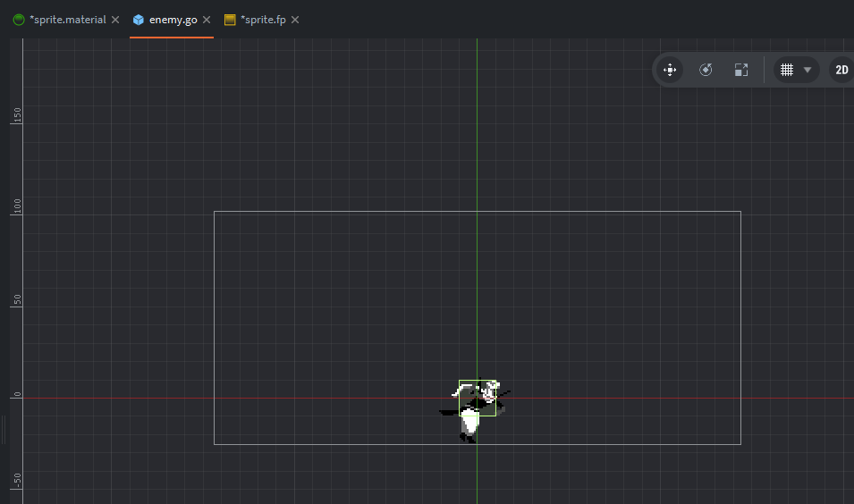This screenshot has height=504, width=854.
Task: Click the yellow square icon on sprite.fp tab
Action: tap(230, 20)
